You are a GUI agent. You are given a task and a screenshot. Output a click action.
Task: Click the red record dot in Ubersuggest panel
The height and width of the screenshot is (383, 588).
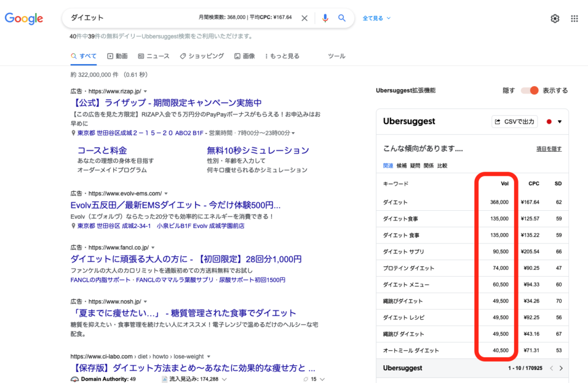click(x=549, y=122)
